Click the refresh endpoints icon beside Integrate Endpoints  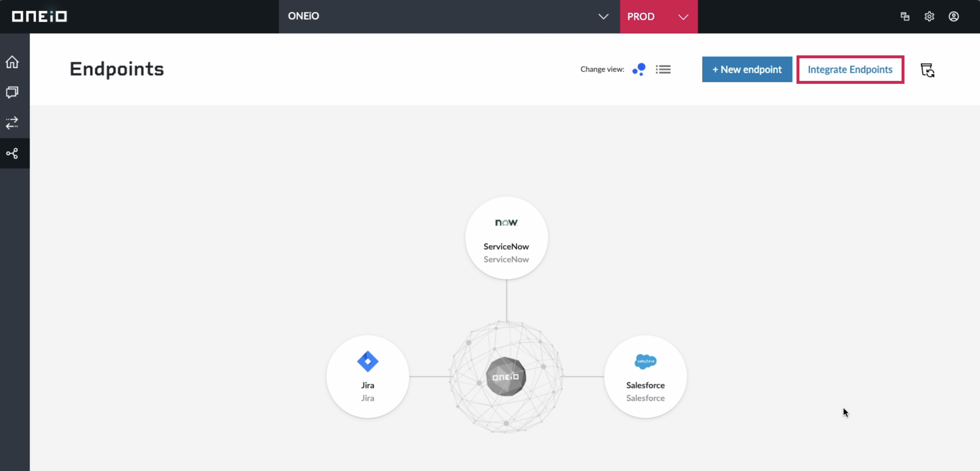[x=928, y=70]
